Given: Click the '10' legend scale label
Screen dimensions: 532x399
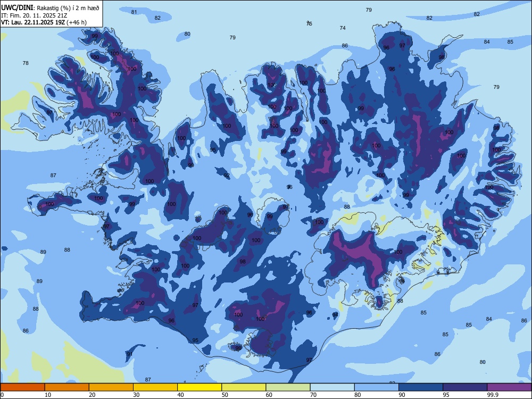Looking at the screenshot, I should [48, 395].
